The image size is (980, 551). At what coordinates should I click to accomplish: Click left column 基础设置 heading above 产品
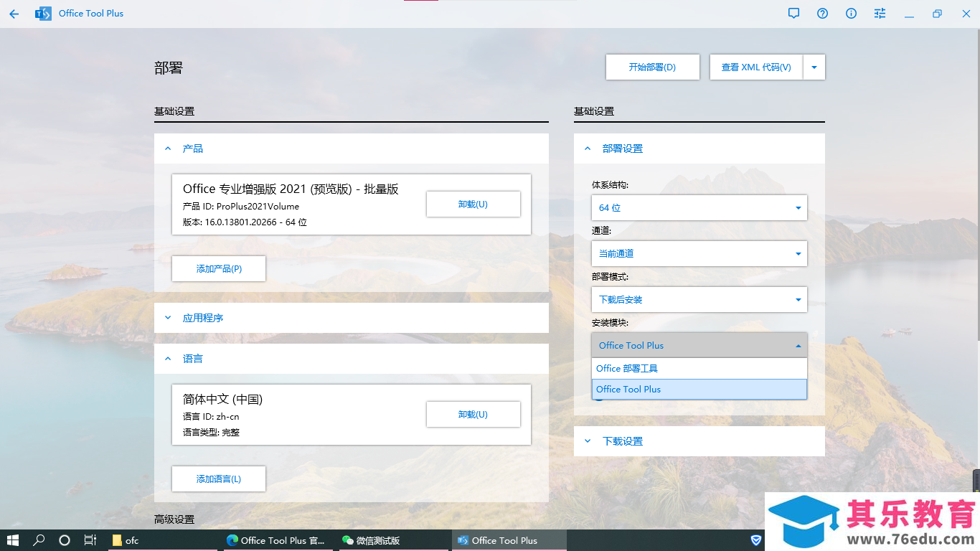[x=174, y=111]
